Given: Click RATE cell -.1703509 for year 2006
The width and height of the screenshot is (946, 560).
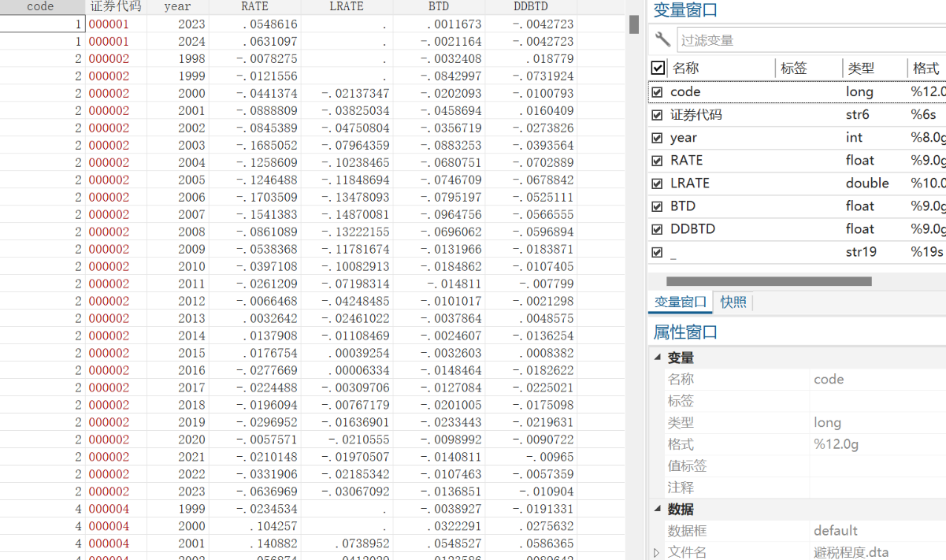Looking at the screenshot, I should click(x=254, y=198).
